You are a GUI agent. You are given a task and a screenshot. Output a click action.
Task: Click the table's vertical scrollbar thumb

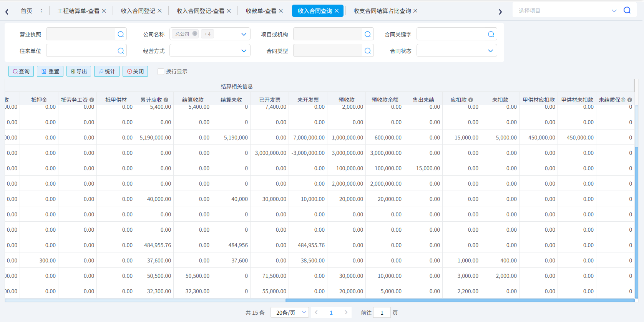coord(636,222)
